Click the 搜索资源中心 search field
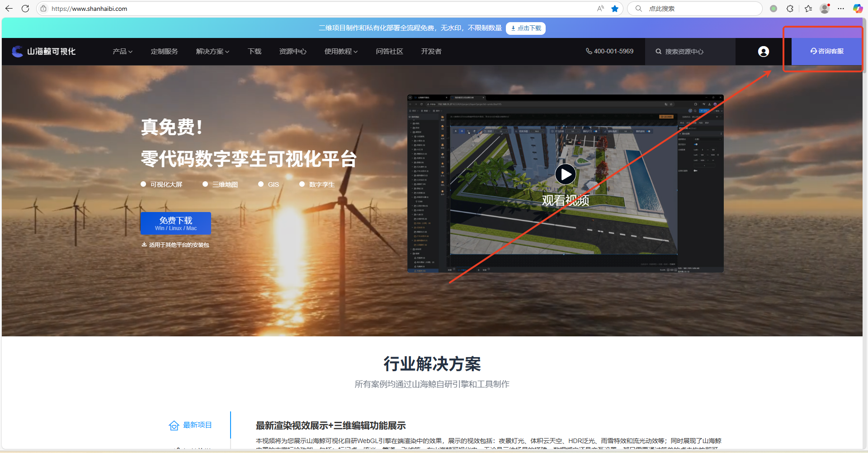The height and width of the screenshot is (453, 868). (x=690, y=52)
